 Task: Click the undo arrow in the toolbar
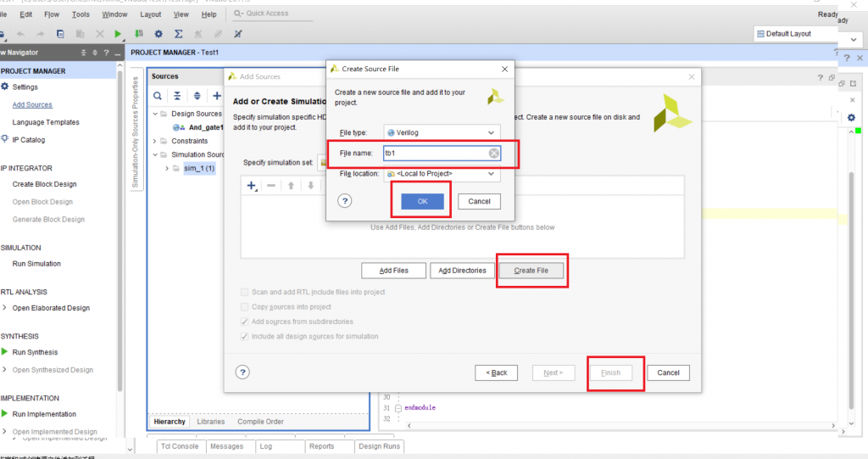20,34
